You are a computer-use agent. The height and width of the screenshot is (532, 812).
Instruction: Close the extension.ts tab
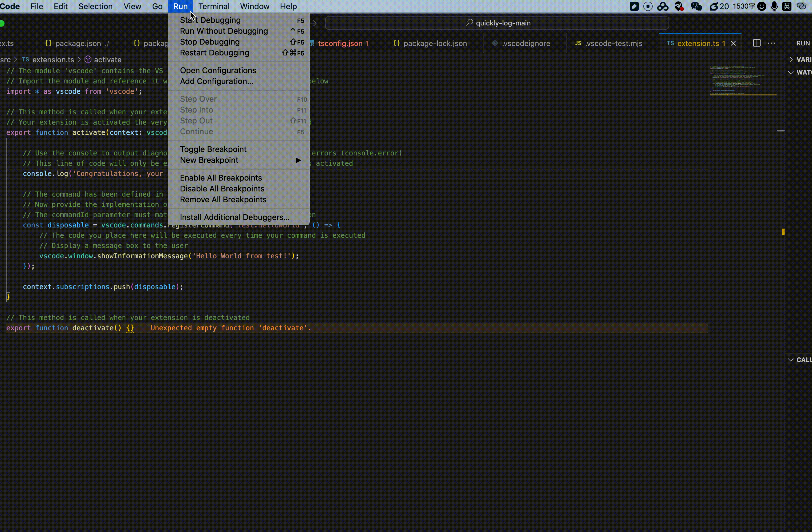pos(733,43)
